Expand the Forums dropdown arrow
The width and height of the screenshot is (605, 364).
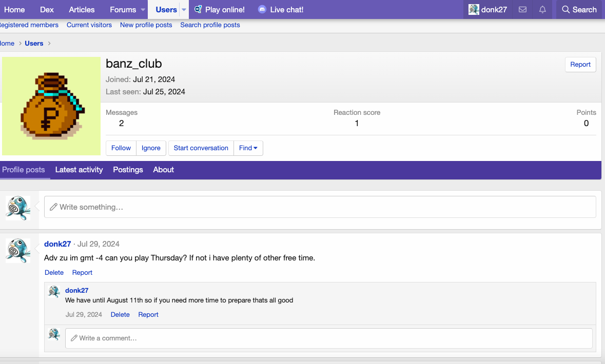[x=143, y=10]
